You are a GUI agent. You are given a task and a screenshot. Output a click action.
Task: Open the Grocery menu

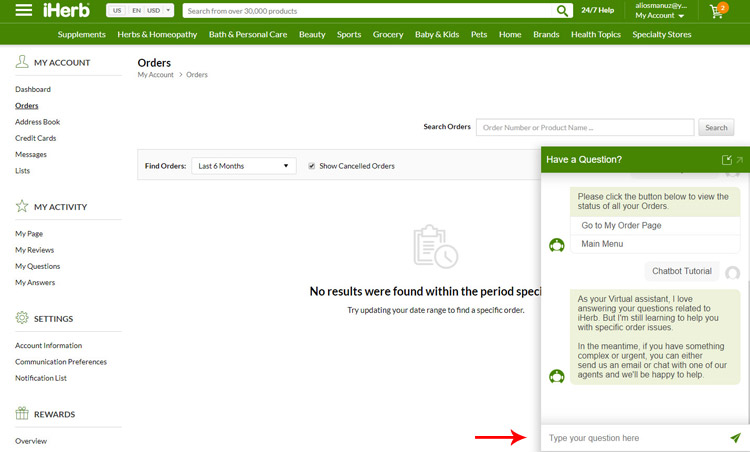tap(388, 34)
